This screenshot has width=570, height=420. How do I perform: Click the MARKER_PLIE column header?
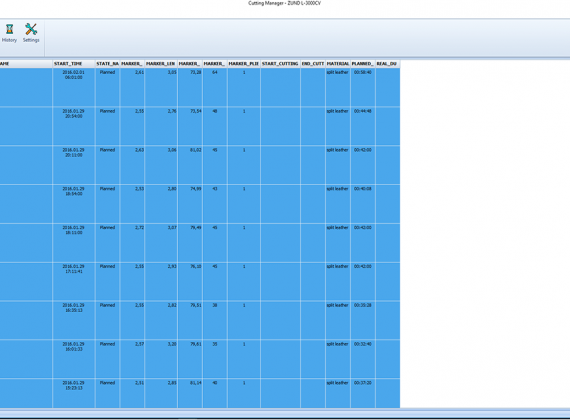(x=244, y=64)
